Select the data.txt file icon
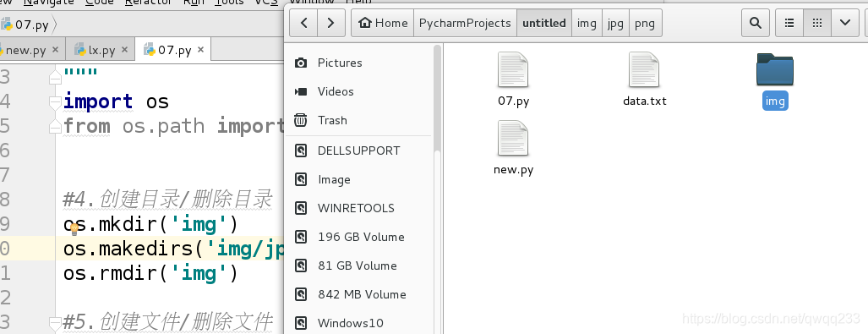 [x=644, y=69]
